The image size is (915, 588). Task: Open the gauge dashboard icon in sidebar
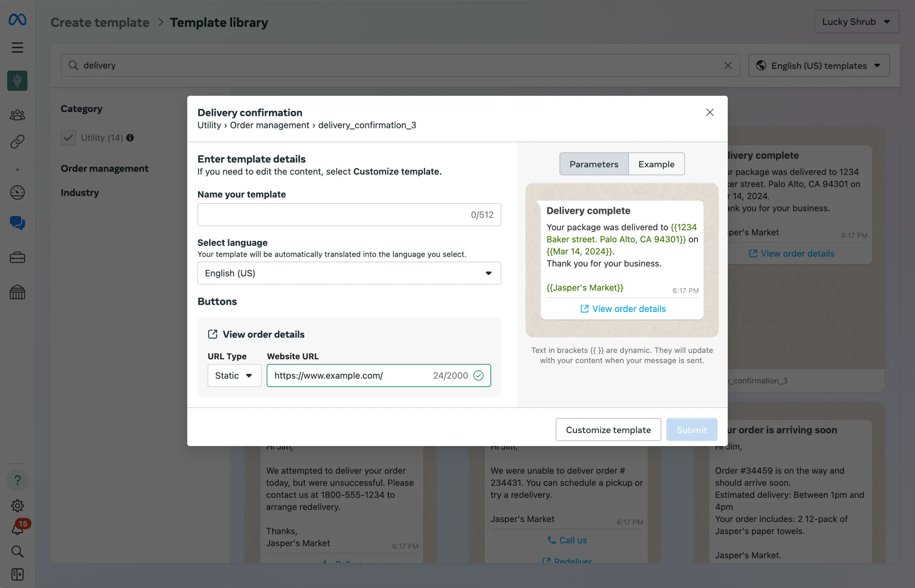(17, 192)
